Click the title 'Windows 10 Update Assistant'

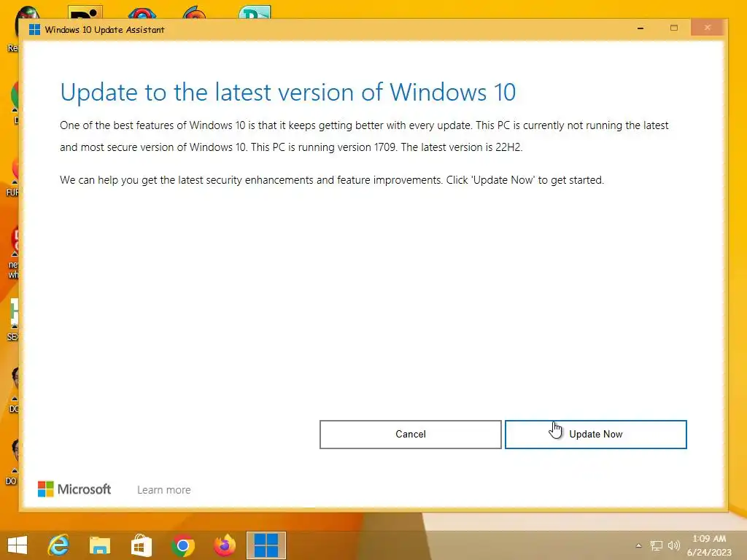[104, 29]
